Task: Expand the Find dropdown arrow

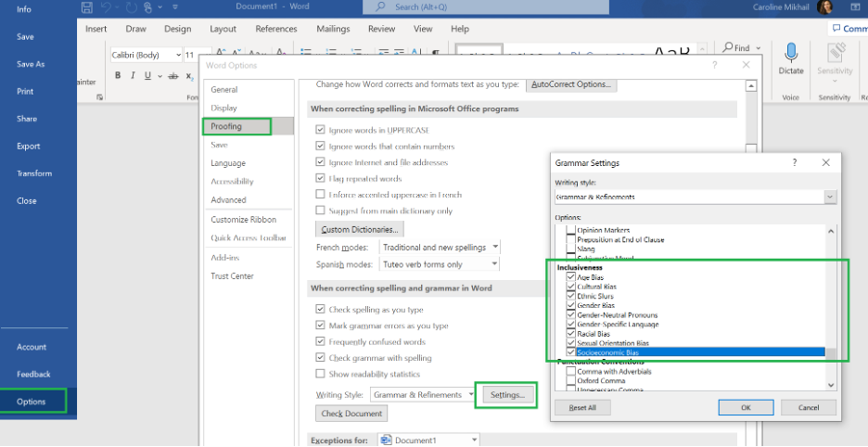Action: click(x=758, y=48)
